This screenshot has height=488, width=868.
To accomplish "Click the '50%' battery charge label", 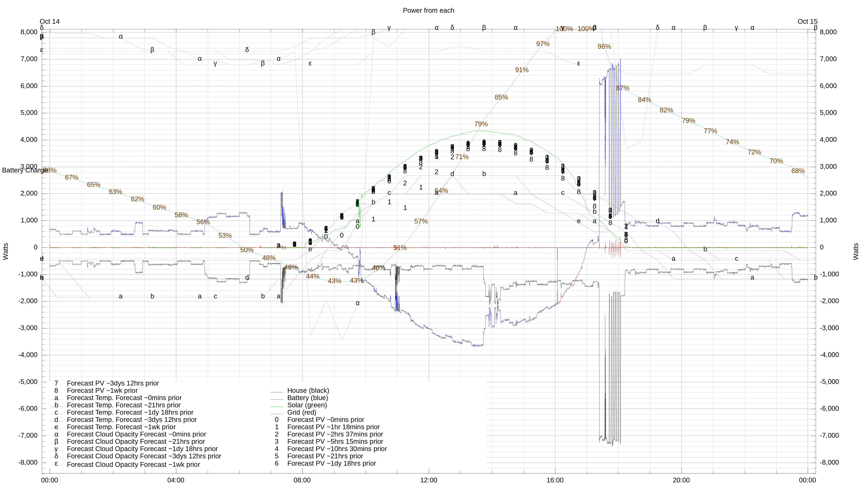I will tap(247, 250).
